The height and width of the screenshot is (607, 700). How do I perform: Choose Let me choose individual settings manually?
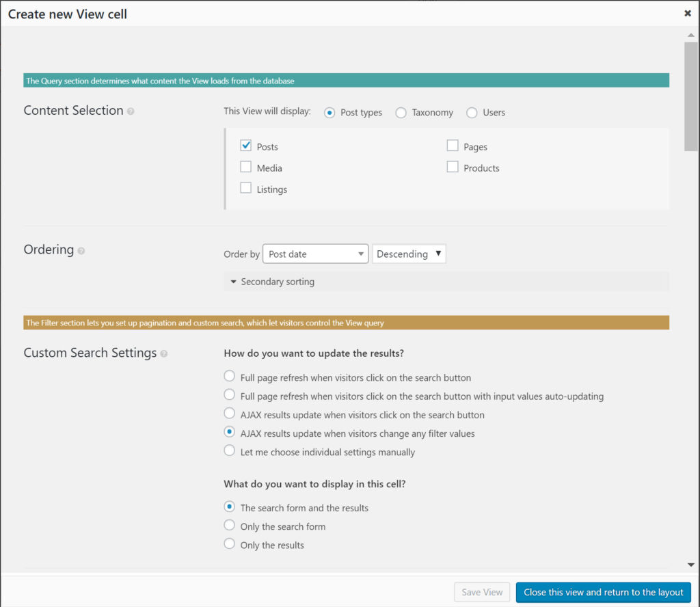tap(230, 452)
